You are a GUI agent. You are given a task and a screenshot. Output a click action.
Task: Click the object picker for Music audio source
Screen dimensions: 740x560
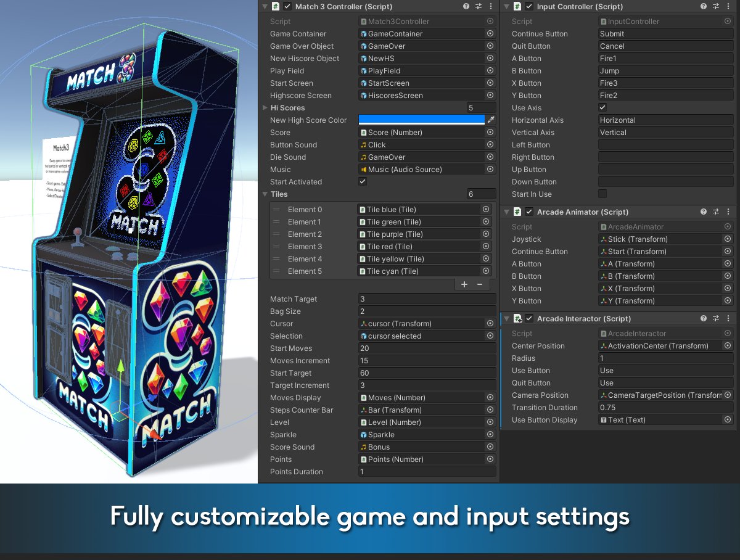(490, 169)
